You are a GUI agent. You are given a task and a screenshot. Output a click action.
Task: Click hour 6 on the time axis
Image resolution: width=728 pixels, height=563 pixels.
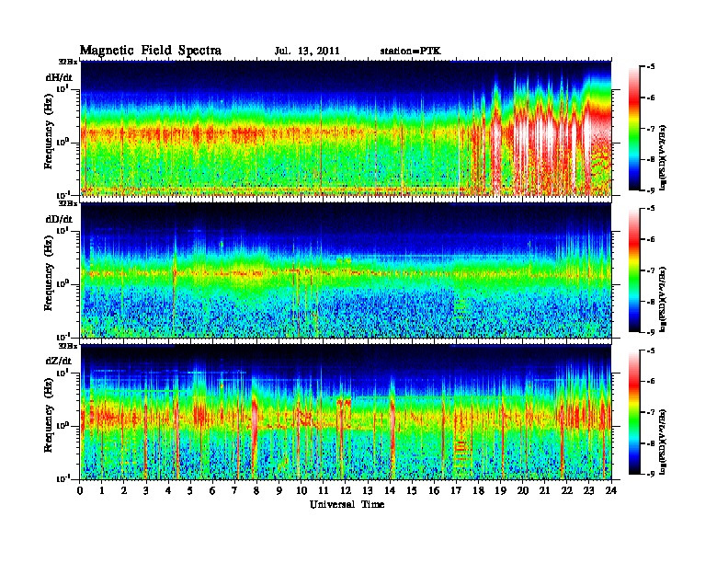pos(212,491)
